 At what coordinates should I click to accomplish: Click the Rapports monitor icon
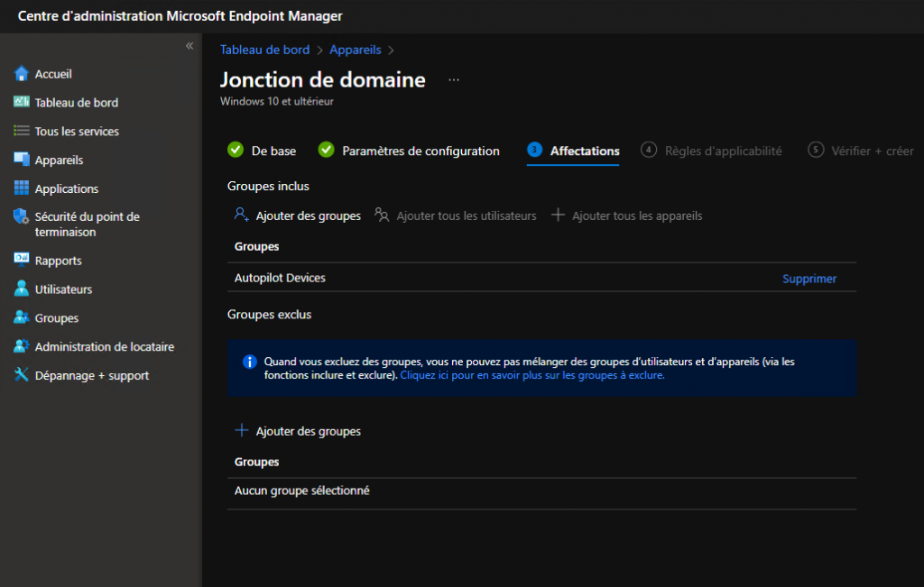click(x=22, y=260)
